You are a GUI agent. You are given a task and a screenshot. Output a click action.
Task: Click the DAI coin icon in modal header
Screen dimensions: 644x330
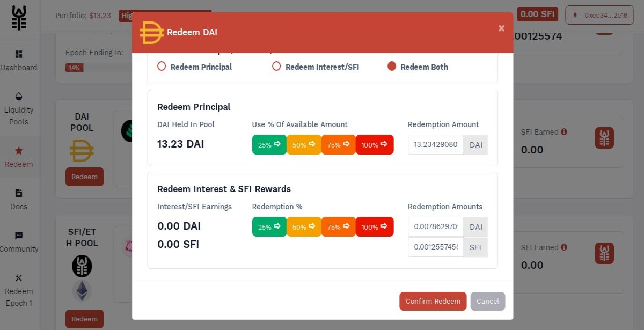(151, 33)
